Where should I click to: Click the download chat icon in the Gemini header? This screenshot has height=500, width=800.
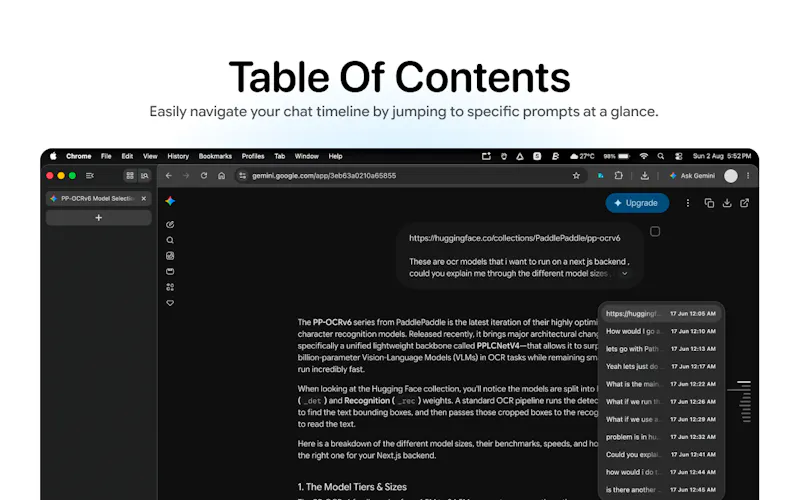[x=727, y=203]
